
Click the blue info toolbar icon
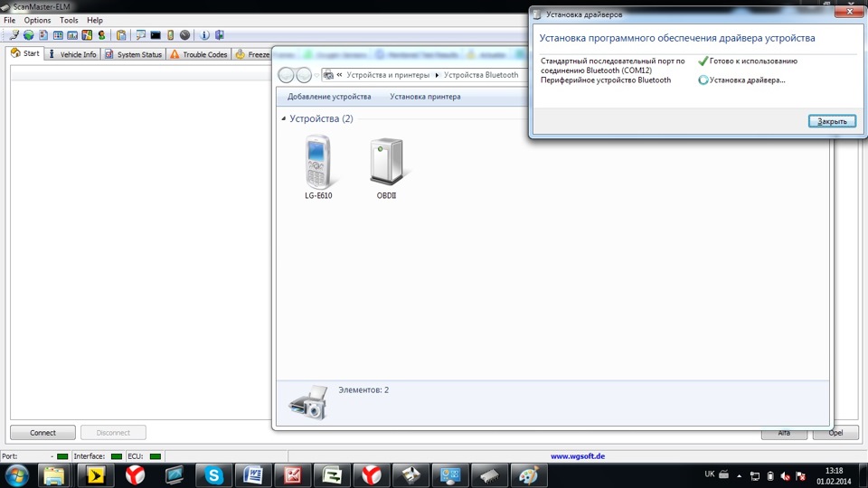pyautogui.click(x=204, y=35)
